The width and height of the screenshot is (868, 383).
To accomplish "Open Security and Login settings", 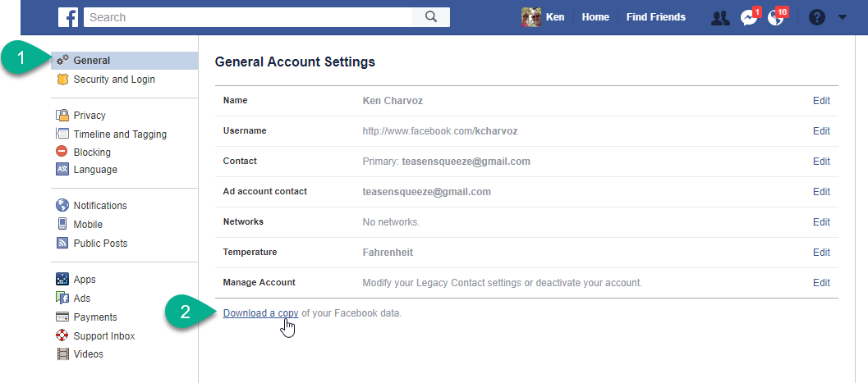I will click(x=114, y=79).
